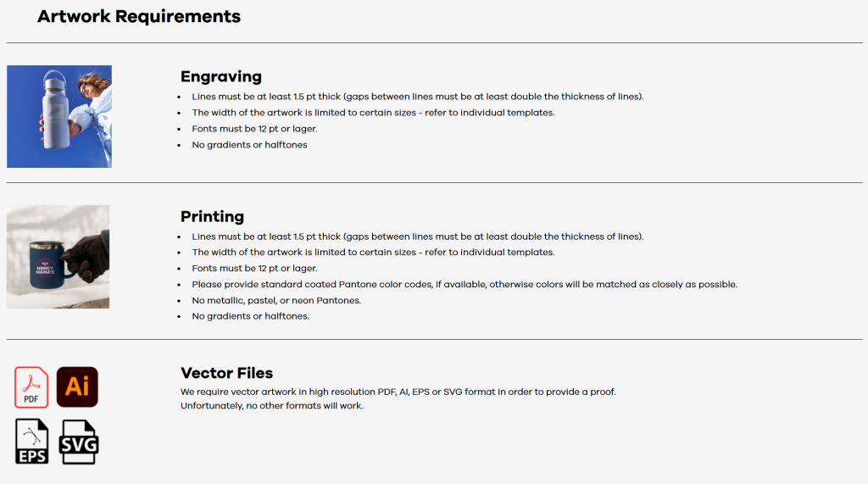This screenshot has width=868, height=484.
Task: Click the Printing 'No gradients or halftones' line
Action: click(250, 317)
